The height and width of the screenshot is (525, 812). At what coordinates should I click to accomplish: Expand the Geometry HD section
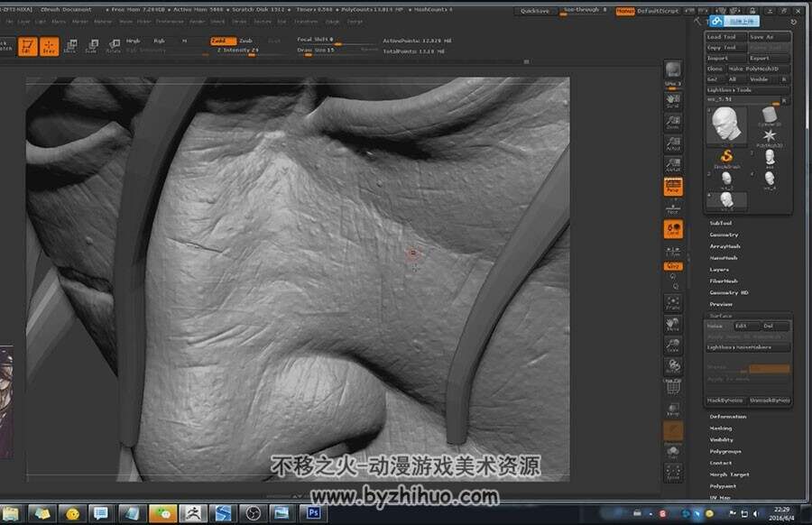(729, 292)
